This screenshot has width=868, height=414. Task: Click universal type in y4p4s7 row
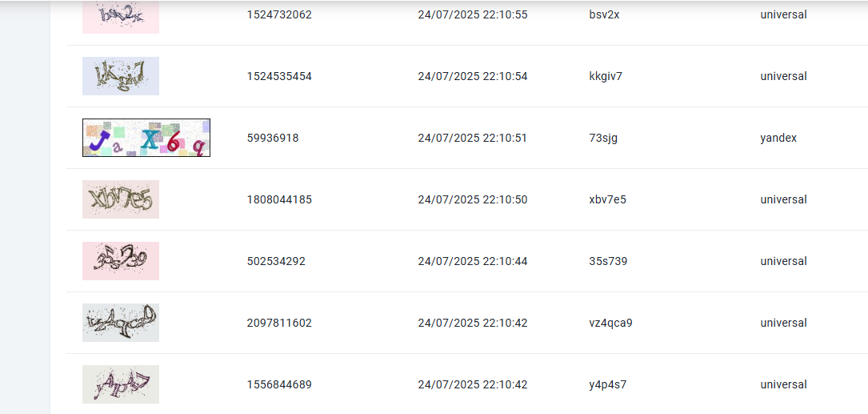[x=783, y=384]
